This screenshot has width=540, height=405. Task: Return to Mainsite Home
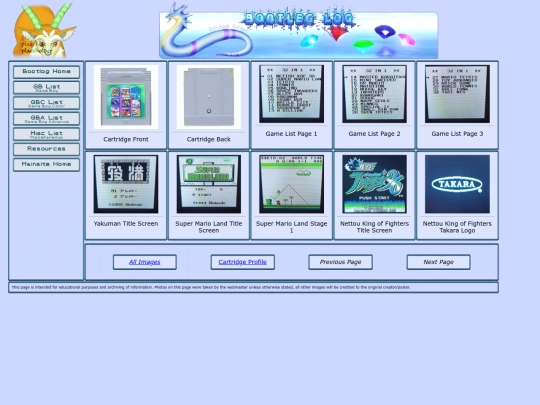coord(46,165)
